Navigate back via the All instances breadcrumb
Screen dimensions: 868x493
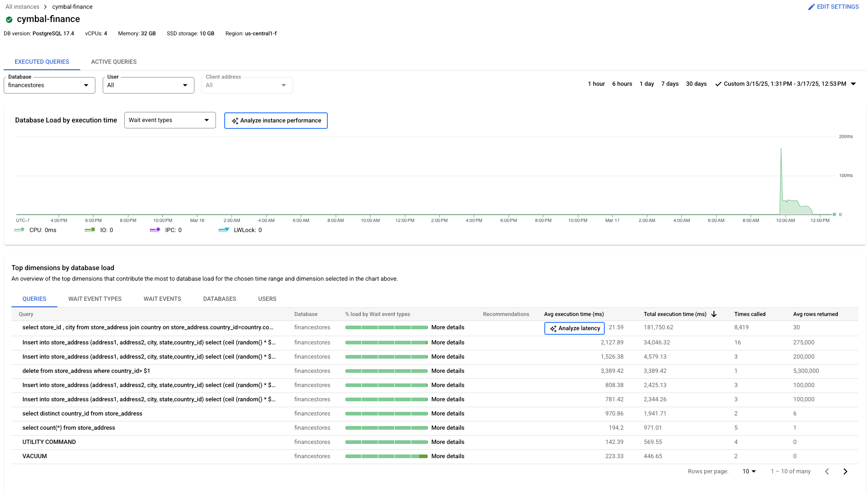[22, 6]
